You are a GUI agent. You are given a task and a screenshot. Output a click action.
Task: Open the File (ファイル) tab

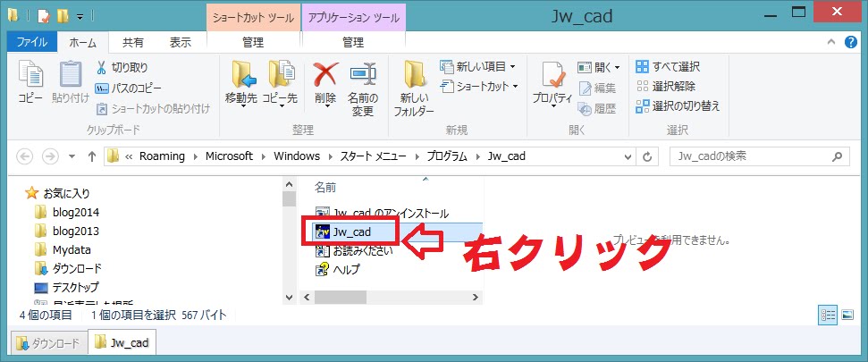[31, 43]
